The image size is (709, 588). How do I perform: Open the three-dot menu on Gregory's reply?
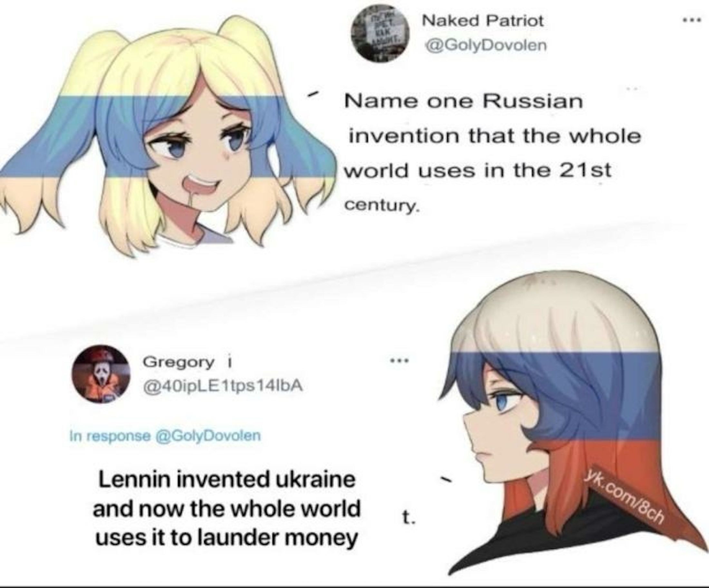tap(399, 361)
